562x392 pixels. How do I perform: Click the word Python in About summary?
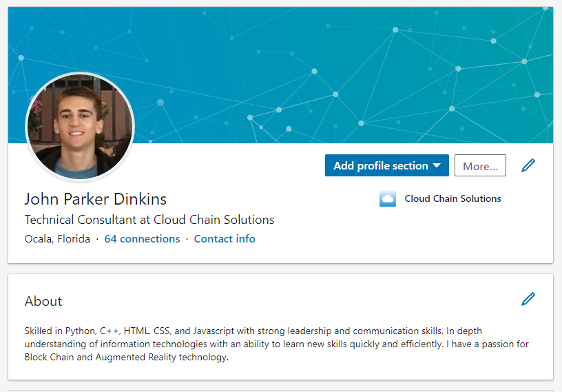[82, 331]
